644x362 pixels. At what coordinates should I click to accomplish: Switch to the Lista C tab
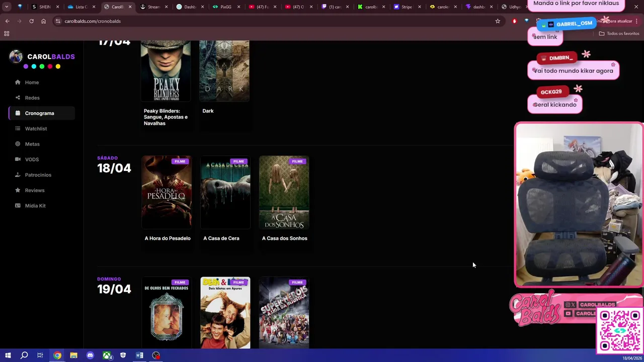click(x=81, y=7)
